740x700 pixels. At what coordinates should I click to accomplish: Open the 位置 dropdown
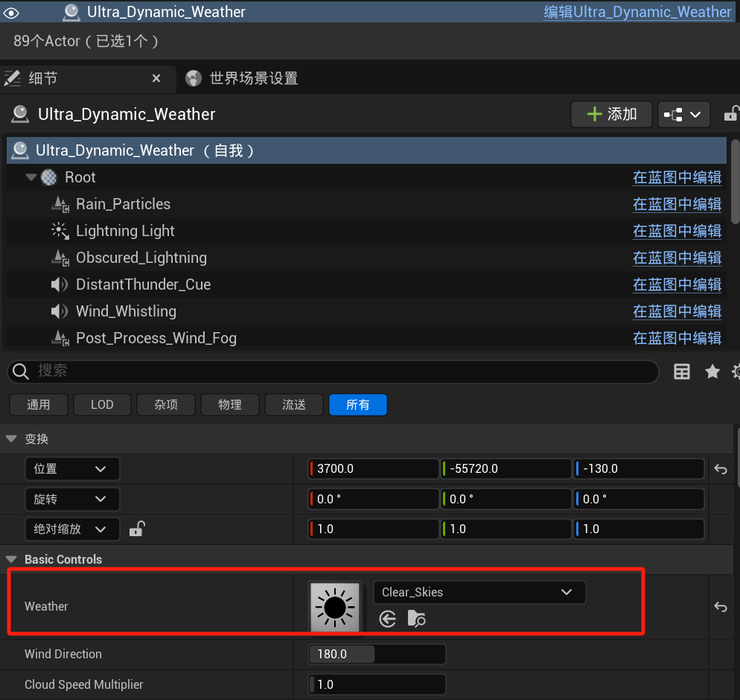click(71, 469)
